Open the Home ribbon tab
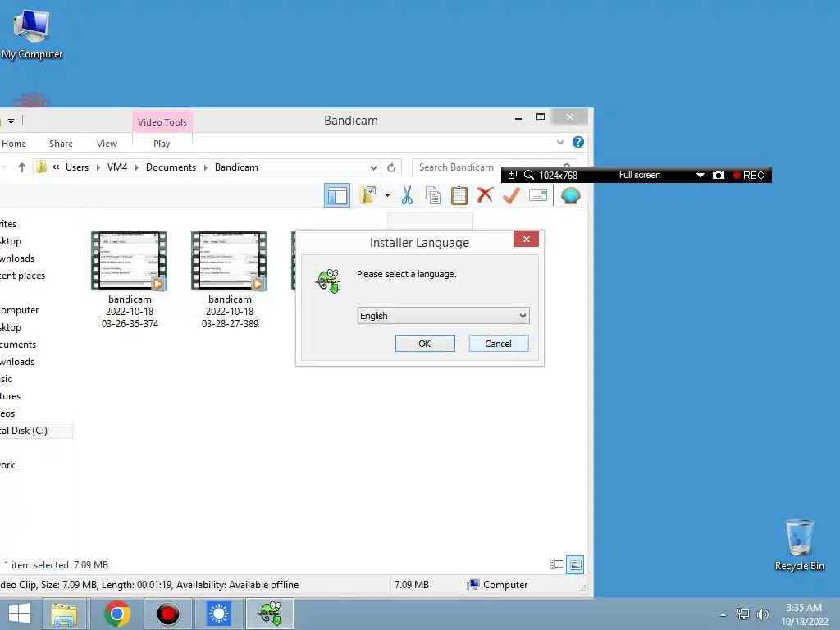The width and height of the screenshot is (840, 630). click(x=14, y=144)
